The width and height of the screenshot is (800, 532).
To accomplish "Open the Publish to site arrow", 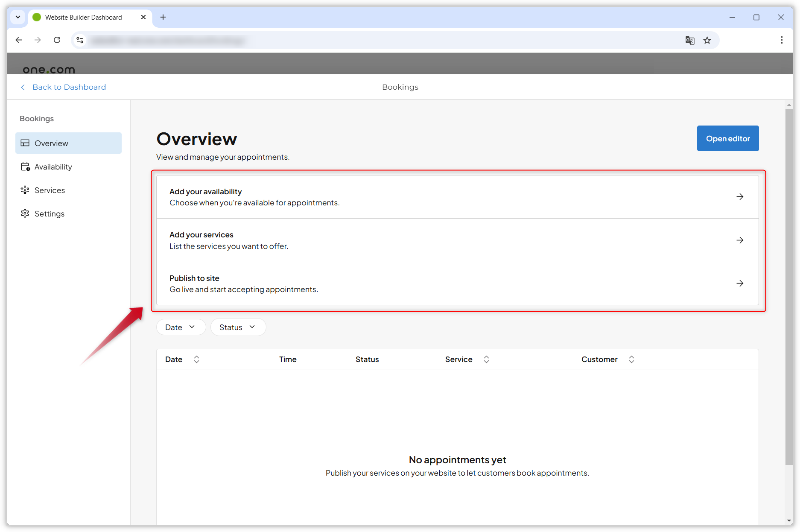I will pos(740,283).
